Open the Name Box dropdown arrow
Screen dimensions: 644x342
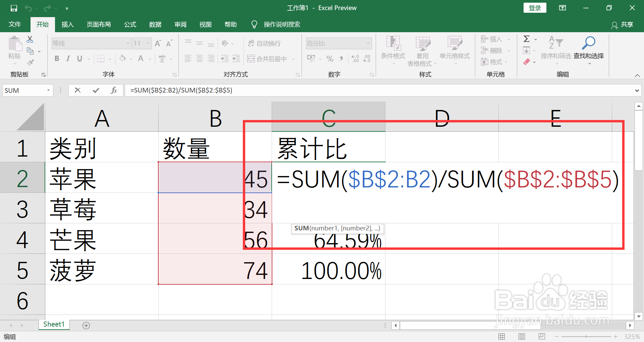[x=48, y=90]
